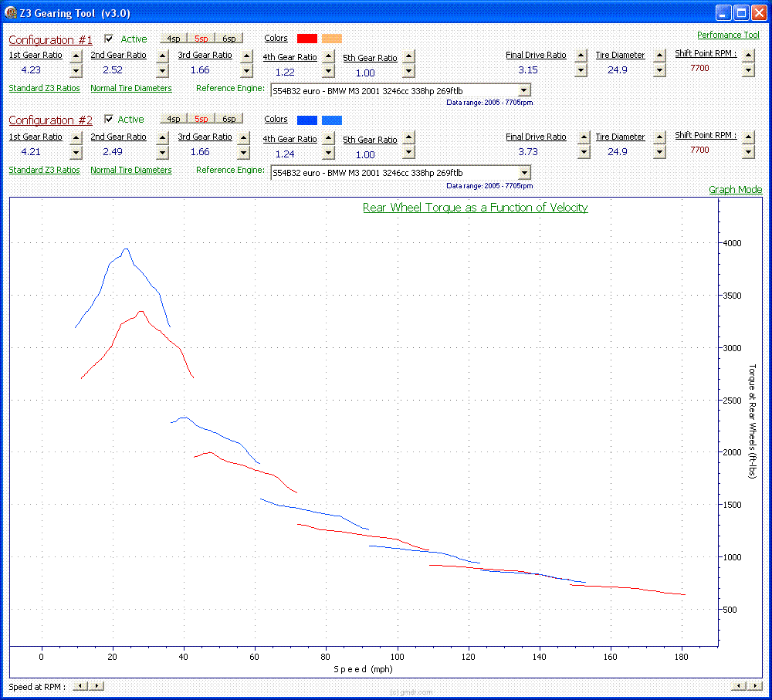This screenshot has width=772, height=700.
Task: Open Configuration #1 Reference Engine dropdown
Action: tap(524, 90)
